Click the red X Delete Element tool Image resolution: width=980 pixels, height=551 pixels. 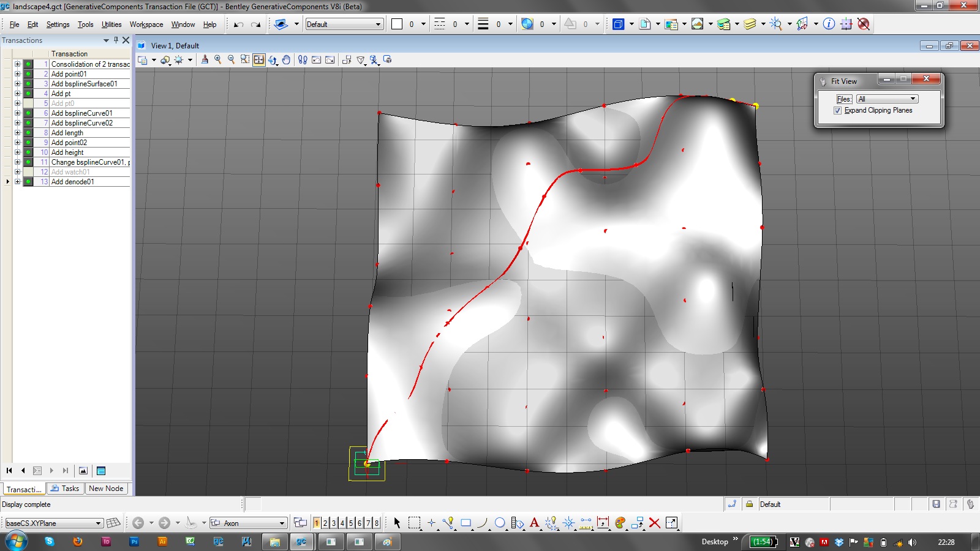(x=654, y=523)
